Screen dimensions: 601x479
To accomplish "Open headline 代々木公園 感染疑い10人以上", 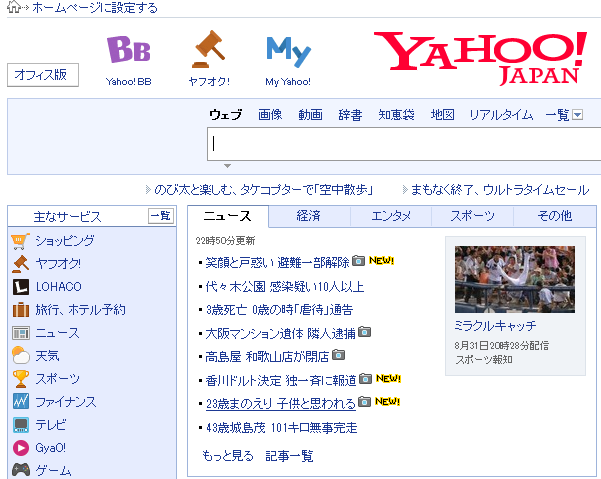I will pyautogui.click(x=285, y=287).
